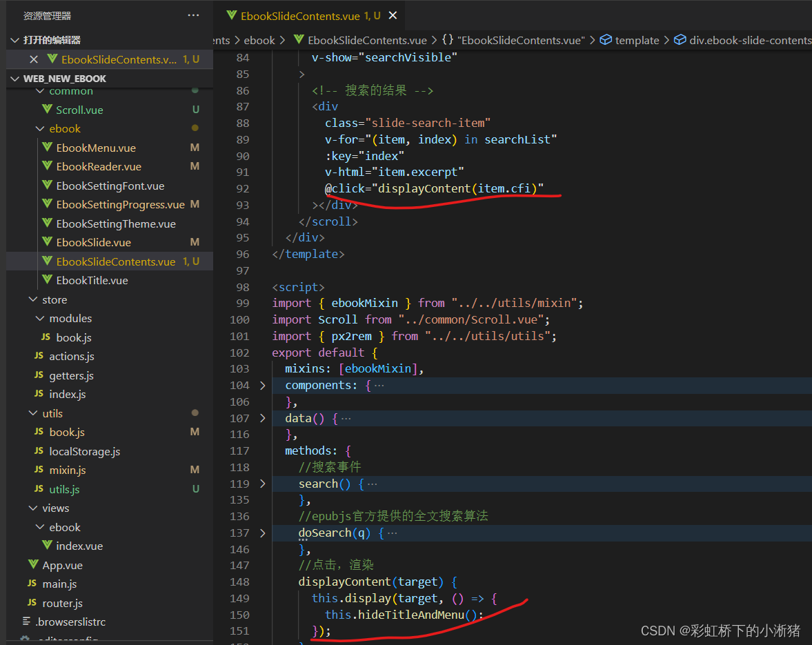The height and width of the screenshot is (645, 812).
Task: Collapse the utils folder
Action: 33,413
